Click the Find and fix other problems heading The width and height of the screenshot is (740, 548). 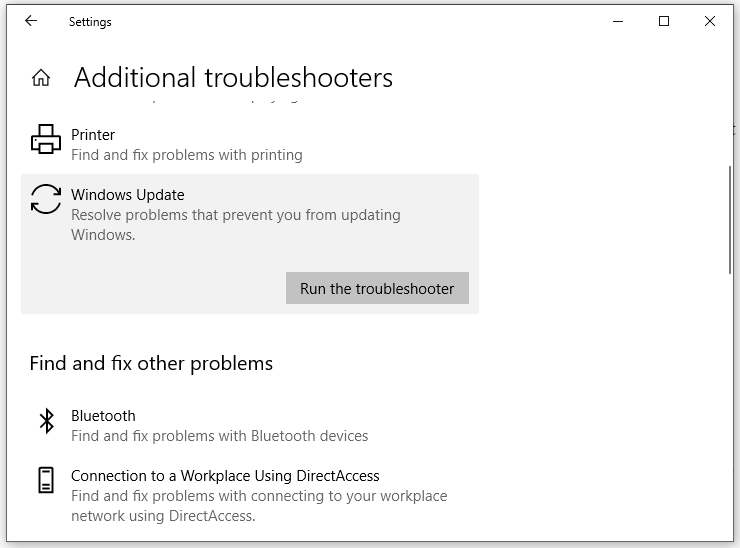tap(151, 363)
